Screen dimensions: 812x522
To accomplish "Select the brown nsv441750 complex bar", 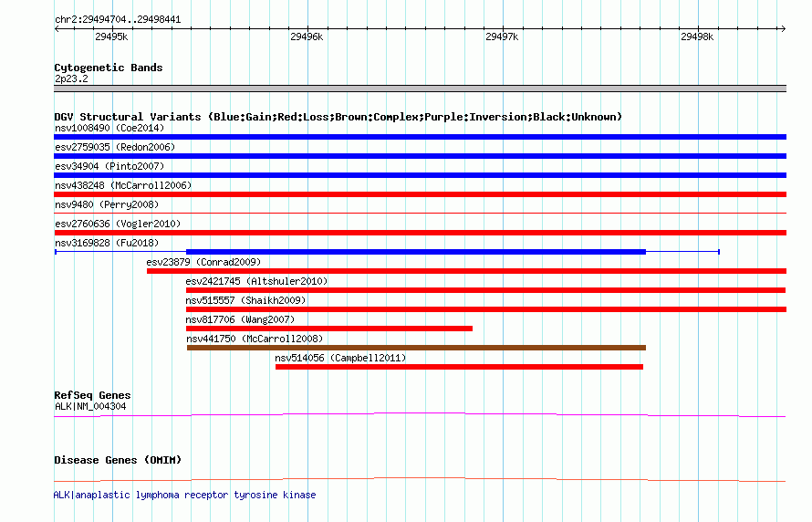I will coord(416,348).
